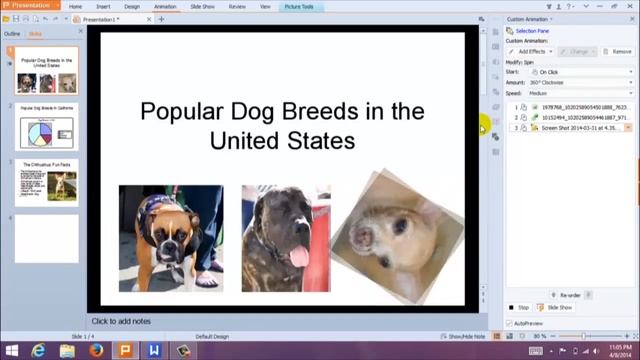This screenshot has width=640, height=360.
Task: Move effect down with Re-order down arrow
Action: [x=588, y=295]
